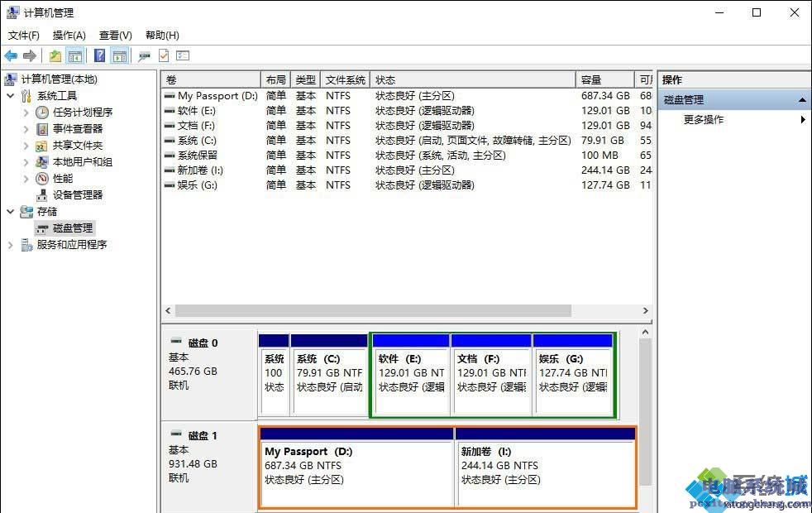The height and width of the screenshot is (513, 812).
Task: Open the 查看(V) menu
Action: point(116,36)
